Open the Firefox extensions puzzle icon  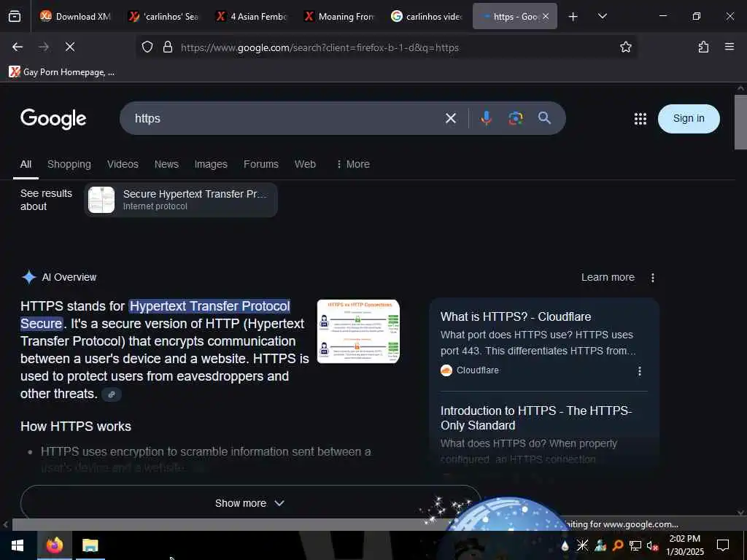(x=703, y=47)
